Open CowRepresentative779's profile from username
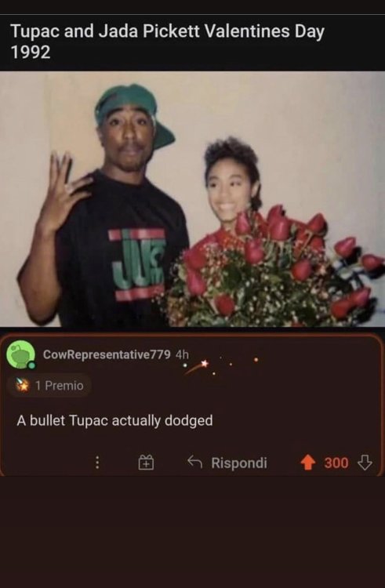Screen dimensions: 385x588 [107, 354]
